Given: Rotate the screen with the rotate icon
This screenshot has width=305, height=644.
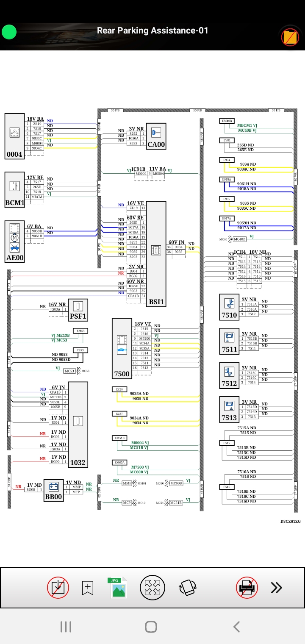Looking at the screenshot, I should [x=187, y=588].
